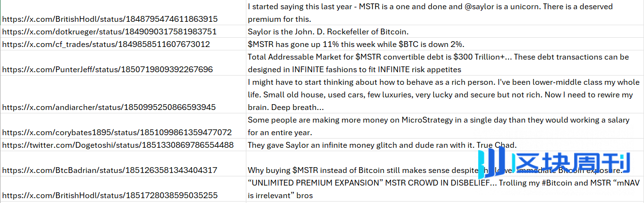Select the infinite money glitch text cell

coord(445,145)
